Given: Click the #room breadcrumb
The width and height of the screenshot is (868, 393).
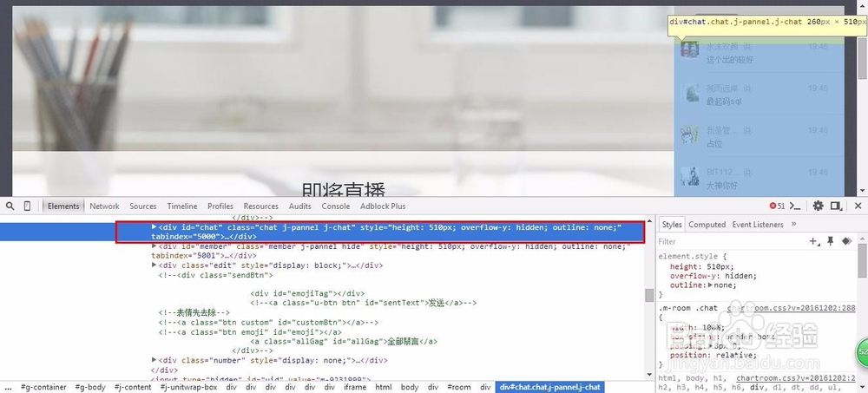Looking at the screenshot, I should click(x=459, y=387).
